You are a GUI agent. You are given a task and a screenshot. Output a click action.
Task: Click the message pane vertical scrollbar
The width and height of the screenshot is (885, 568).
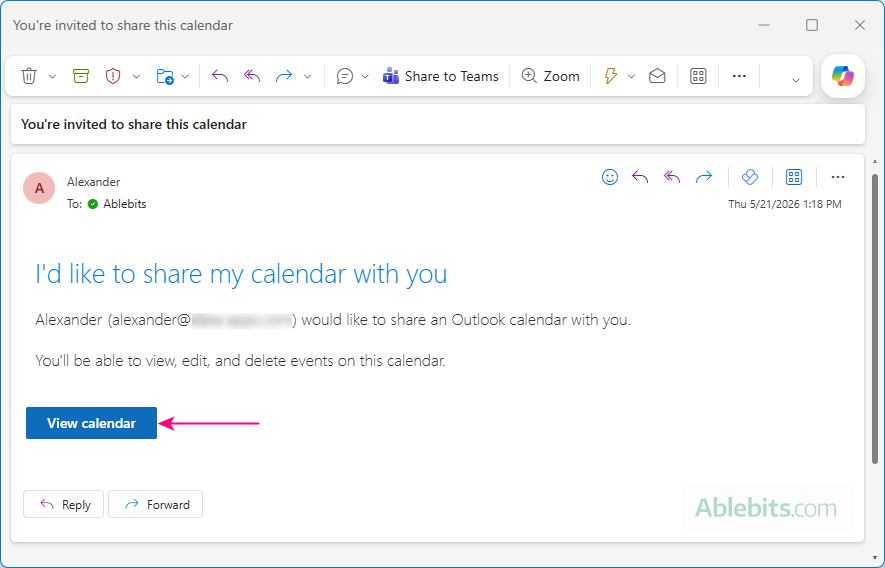tap(875, 319)
